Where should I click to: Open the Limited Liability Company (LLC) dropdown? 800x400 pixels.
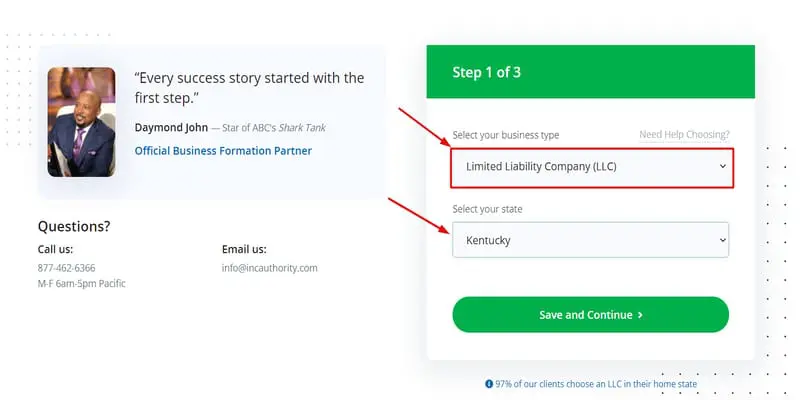(x=591, y=167)
